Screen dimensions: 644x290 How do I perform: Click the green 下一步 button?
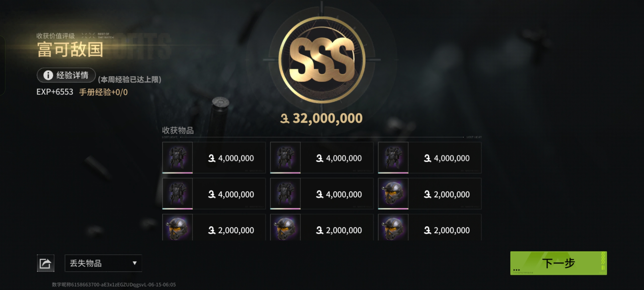click(x=558, y=263)
